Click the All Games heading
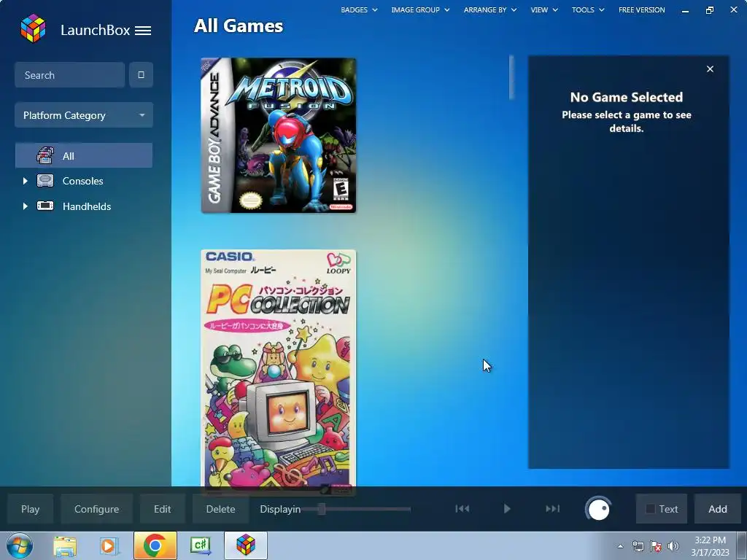 point(239,26)
